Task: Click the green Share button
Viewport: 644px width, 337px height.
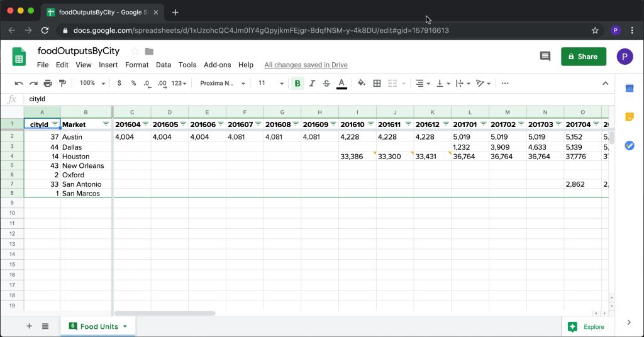Action: (x=583, y=57)
